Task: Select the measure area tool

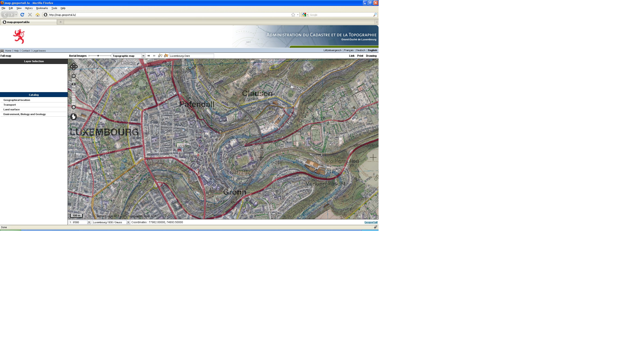Action: 166,56
